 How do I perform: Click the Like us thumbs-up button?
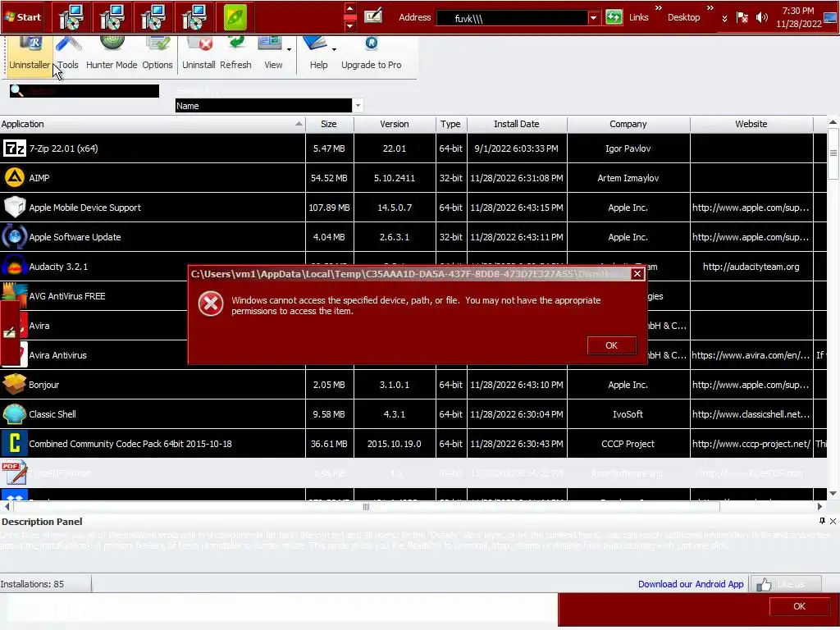tap(785, 584)
